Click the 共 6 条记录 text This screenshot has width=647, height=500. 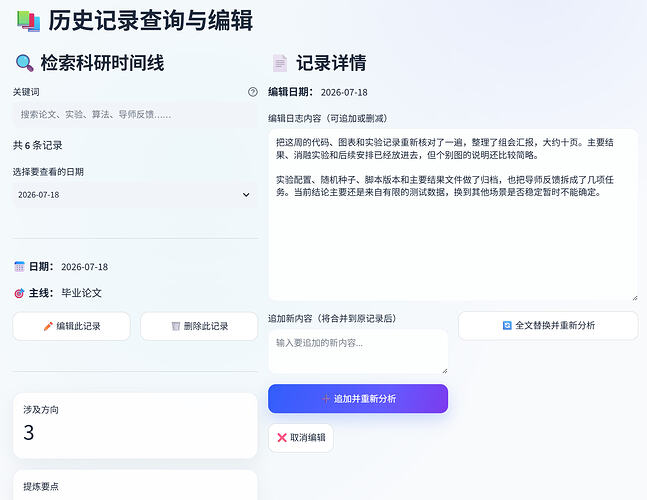(x=38, y=145)
